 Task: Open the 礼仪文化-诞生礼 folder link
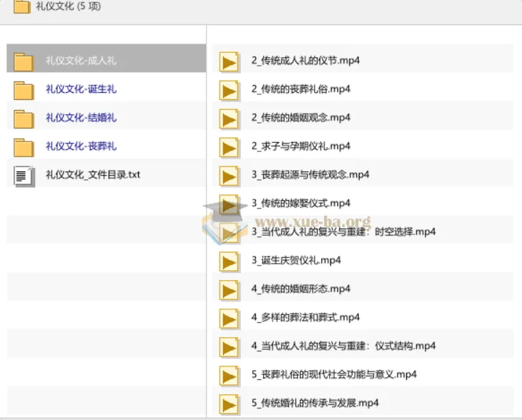81,89
